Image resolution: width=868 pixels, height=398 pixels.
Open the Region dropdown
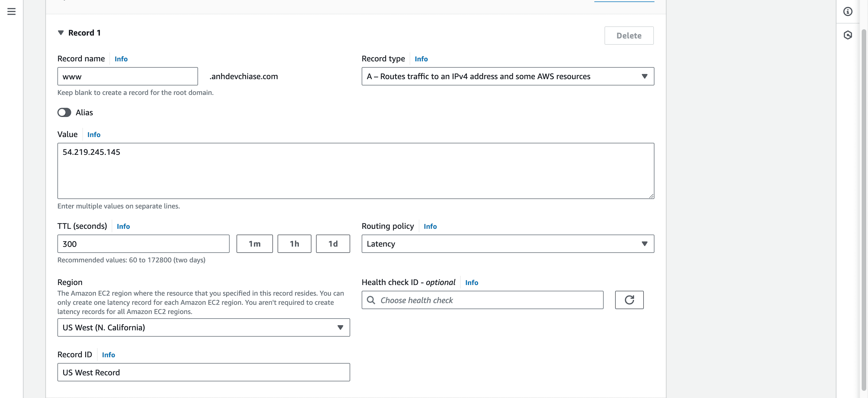(204, 327)
